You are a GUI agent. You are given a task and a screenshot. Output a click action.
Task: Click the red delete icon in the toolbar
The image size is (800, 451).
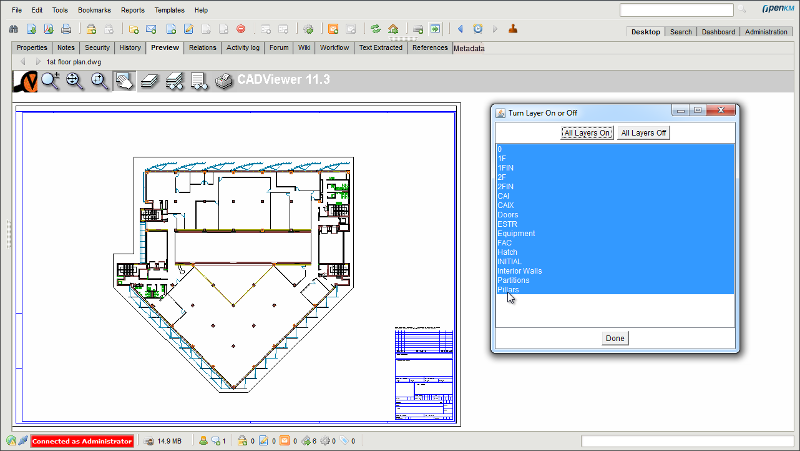coord(241,29)
